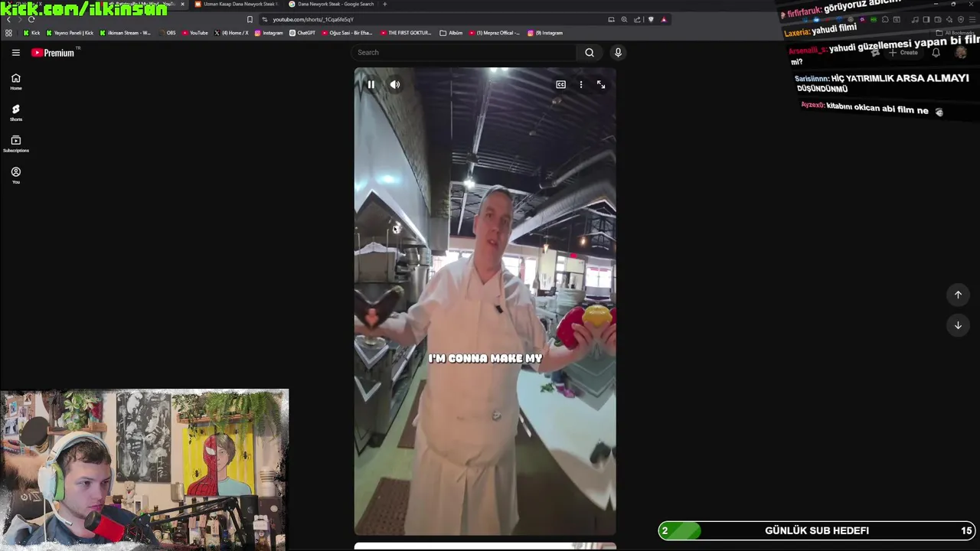Open the ilkinsan Stream bookmark
This screenshot has height=551, width=980.
tap(126, 33)
